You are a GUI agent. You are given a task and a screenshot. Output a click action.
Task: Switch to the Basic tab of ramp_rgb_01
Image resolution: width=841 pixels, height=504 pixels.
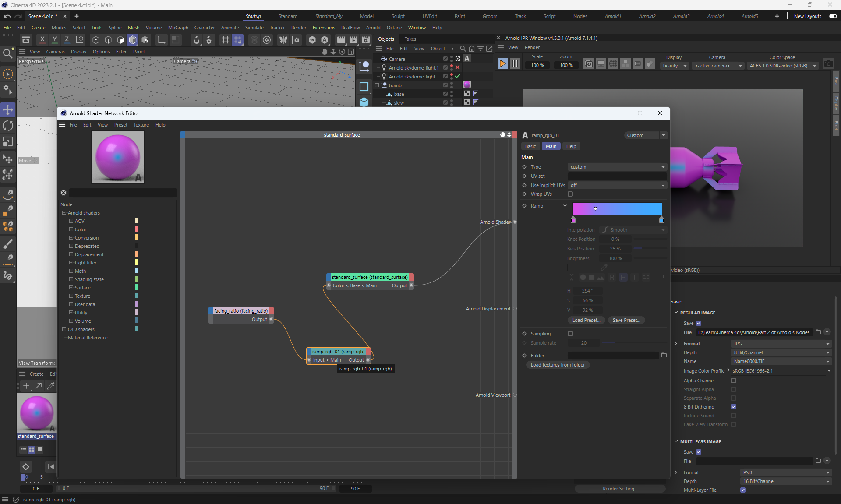tap(530, 146)
